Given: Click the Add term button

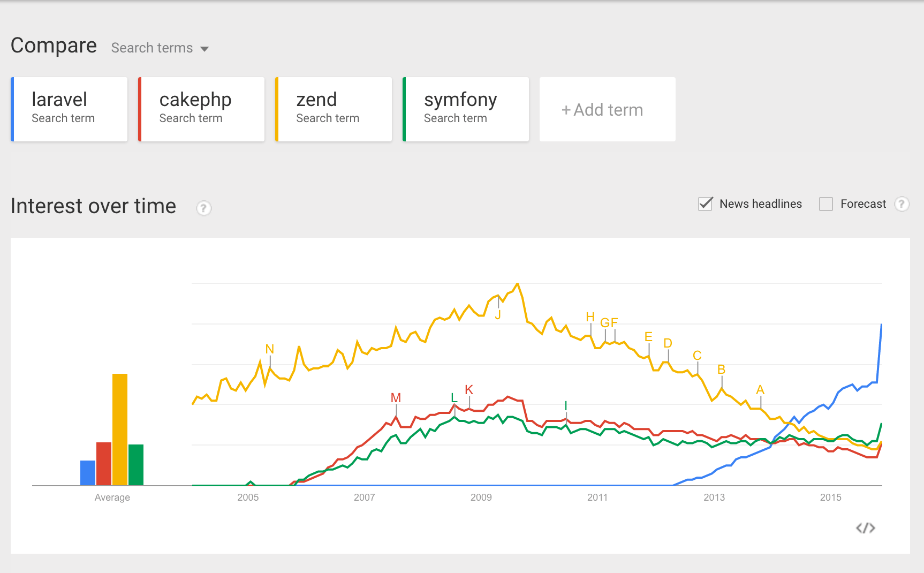Looking at the screenshot, I should [x=607, y=110].
